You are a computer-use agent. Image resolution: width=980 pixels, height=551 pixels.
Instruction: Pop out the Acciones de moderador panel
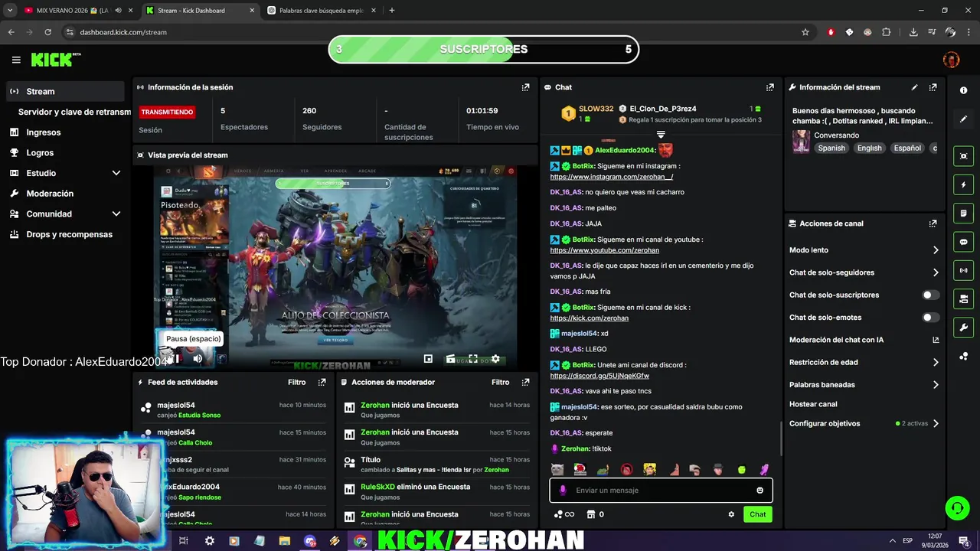coord(525,382)
